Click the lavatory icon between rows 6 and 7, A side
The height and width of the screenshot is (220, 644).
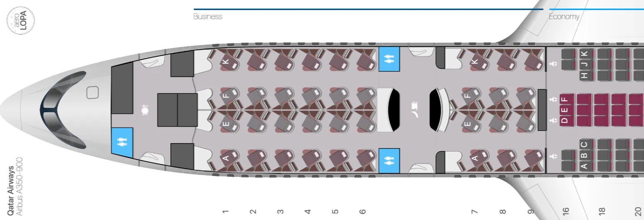(x=389, y=161)
